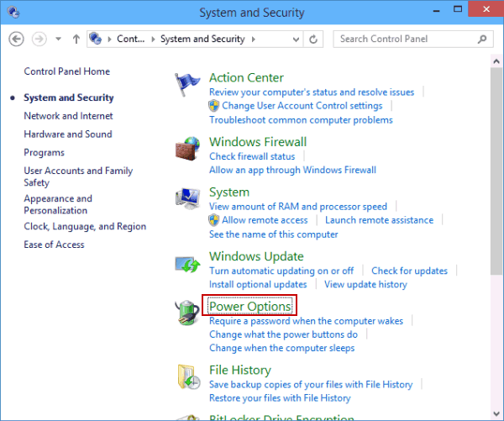Select Hardware and Sound category
The image size is (504, 421).
[x=67, y=134]
